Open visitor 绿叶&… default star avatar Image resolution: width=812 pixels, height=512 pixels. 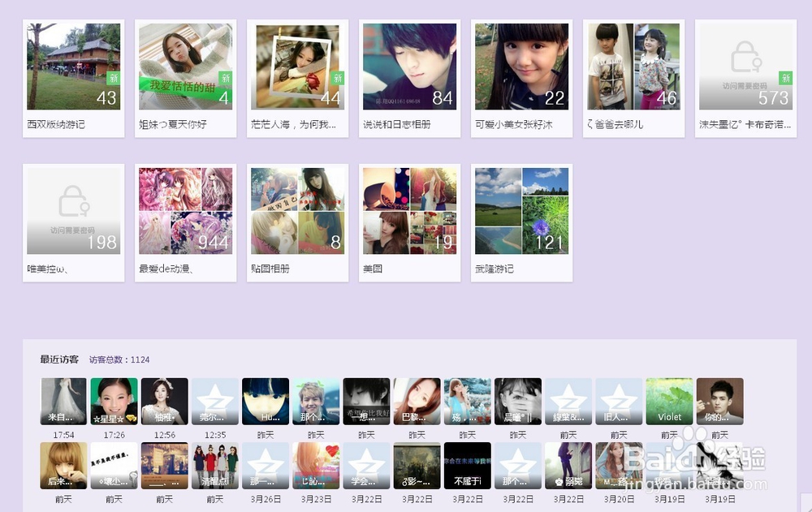568,401
